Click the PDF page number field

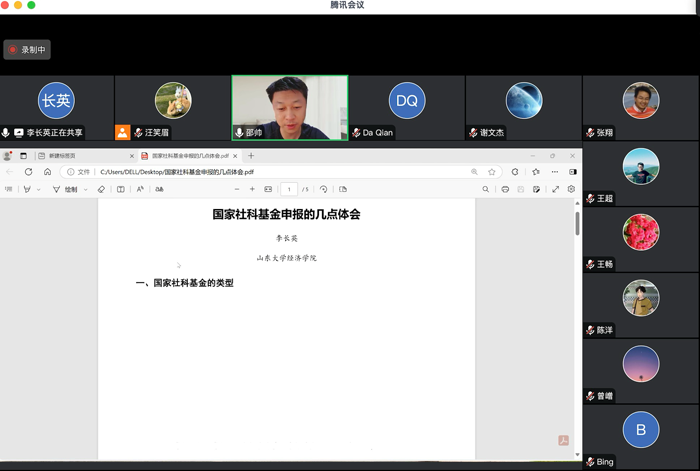click(x=289, y=189)
